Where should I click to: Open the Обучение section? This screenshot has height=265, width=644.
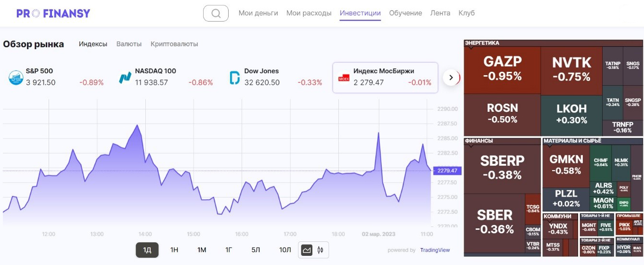click(x=405, y=13)
